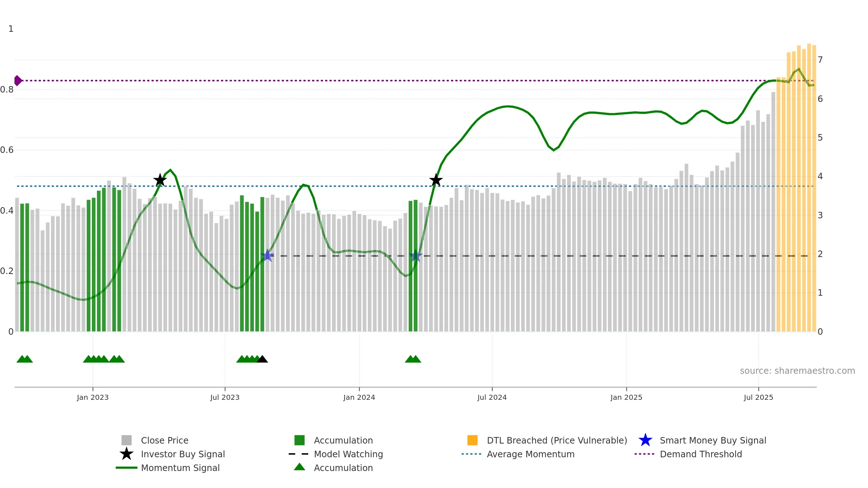The image size is (868, 488).
Task: Click the black star marker near April 2024
Action: click(436, 180)
